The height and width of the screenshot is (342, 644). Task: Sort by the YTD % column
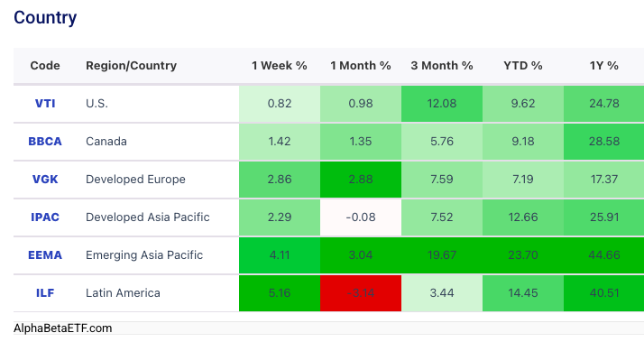click(x=523, y=66)
